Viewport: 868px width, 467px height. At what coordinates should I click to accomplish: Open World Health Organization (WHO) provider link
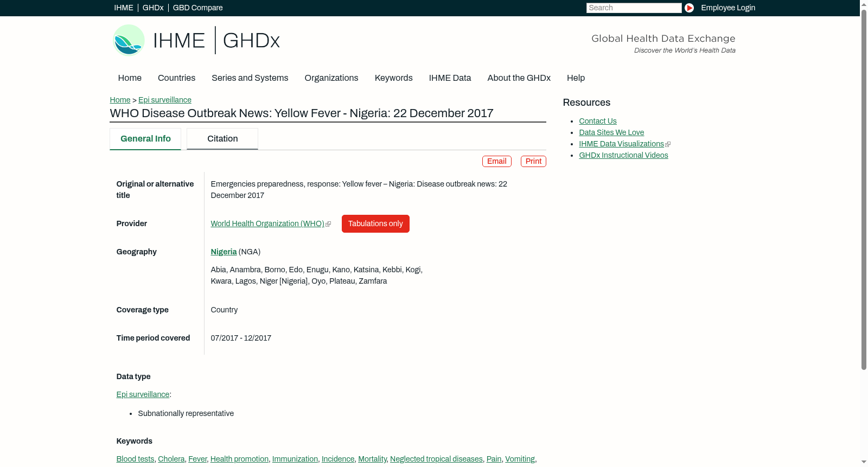(267, 223)
